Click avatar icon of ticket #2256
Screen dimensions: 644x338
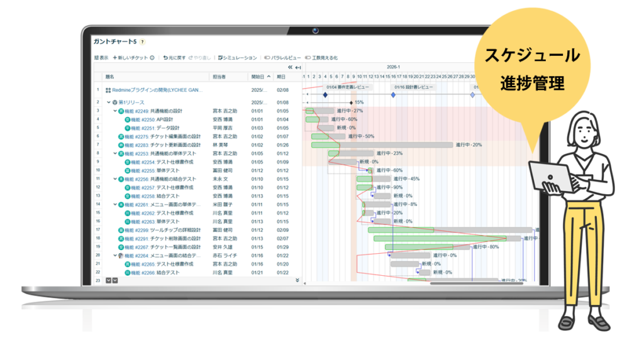click(121, 179)
